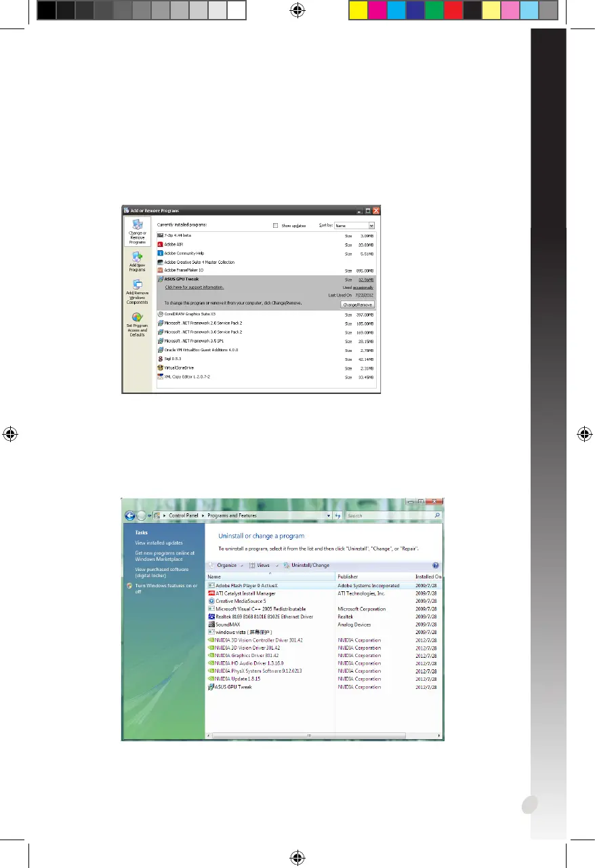Toggle the Show updates checkbox
This screenshot has height=868, width=595.
click(275, 225)
